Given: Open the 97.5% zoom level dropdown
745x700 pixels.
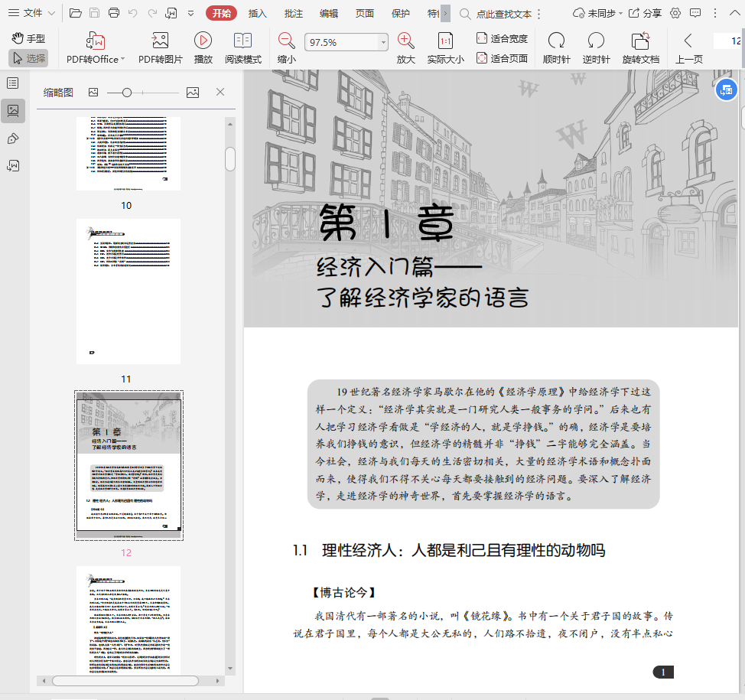Looking at the screenshot, I should point(383,43).
